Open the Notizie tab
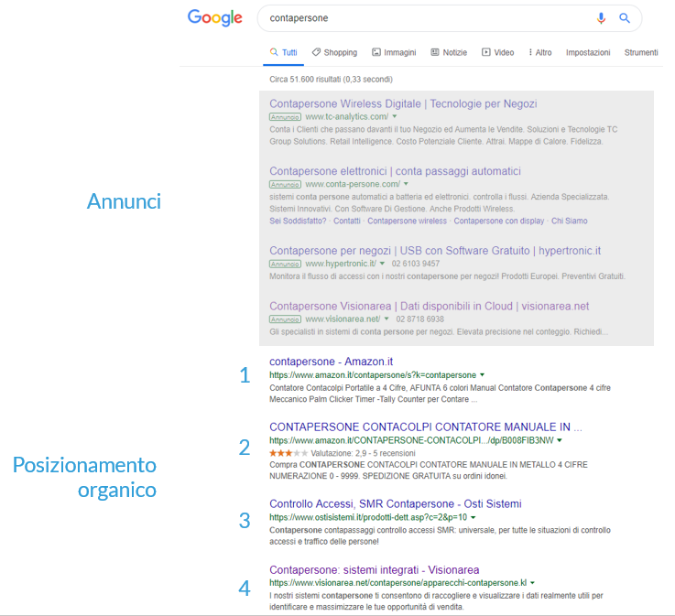Image resolution: width=675 pixels, height=616 pixels. pyautogui.click(x=449, y=52)
